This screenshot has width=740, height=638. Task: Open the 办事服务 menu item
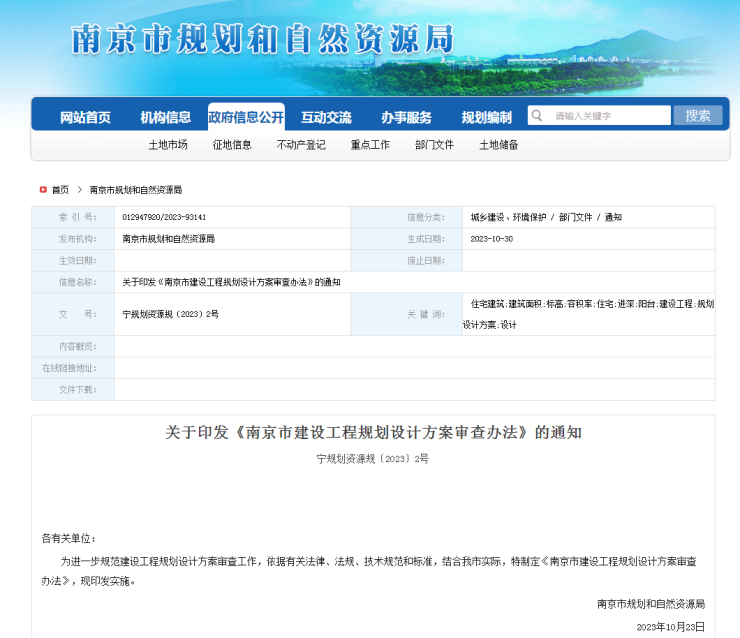coord(406,117)
